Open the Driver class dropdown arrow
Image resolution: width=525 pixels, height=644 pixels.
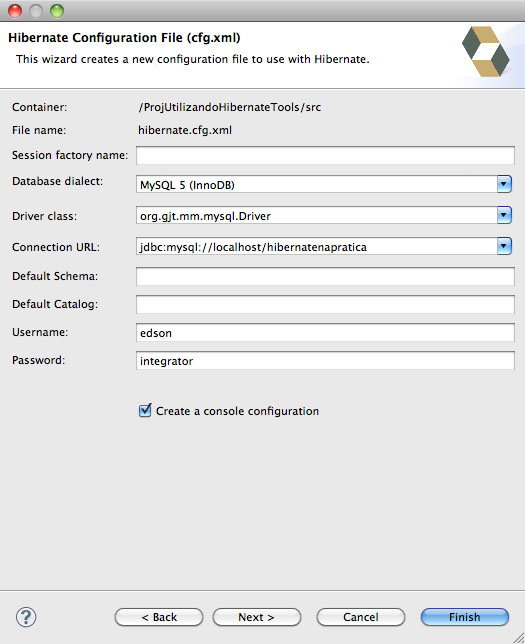pyautogui.click(x=504, y=215)
